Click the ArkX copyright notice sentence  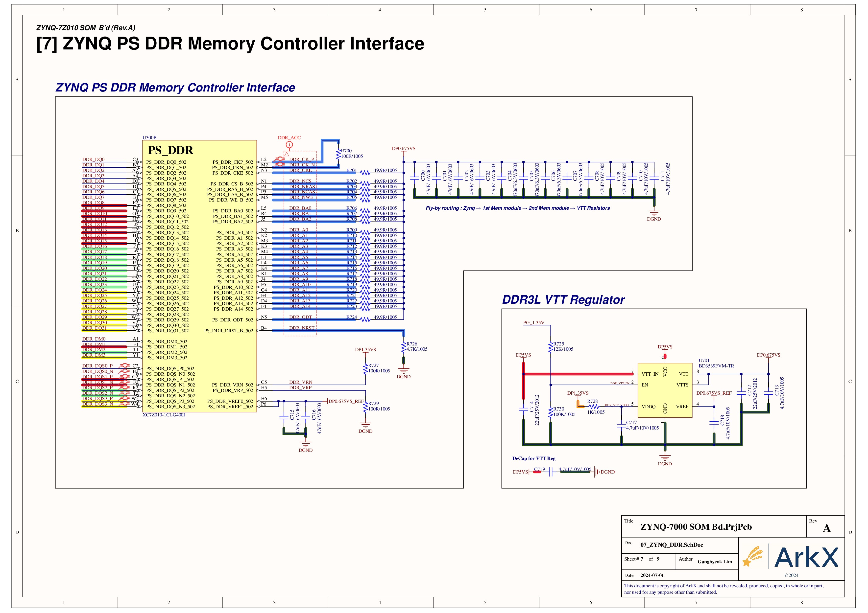pyautogui.click(x=723, y=589)
